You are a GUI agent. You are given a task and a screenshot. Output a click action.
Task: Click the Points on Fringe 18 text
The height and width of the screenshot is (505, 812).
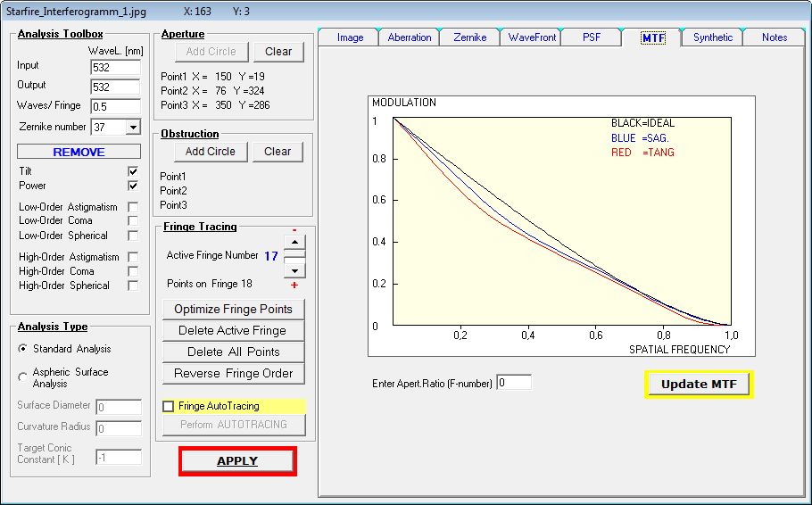[209, 284]
